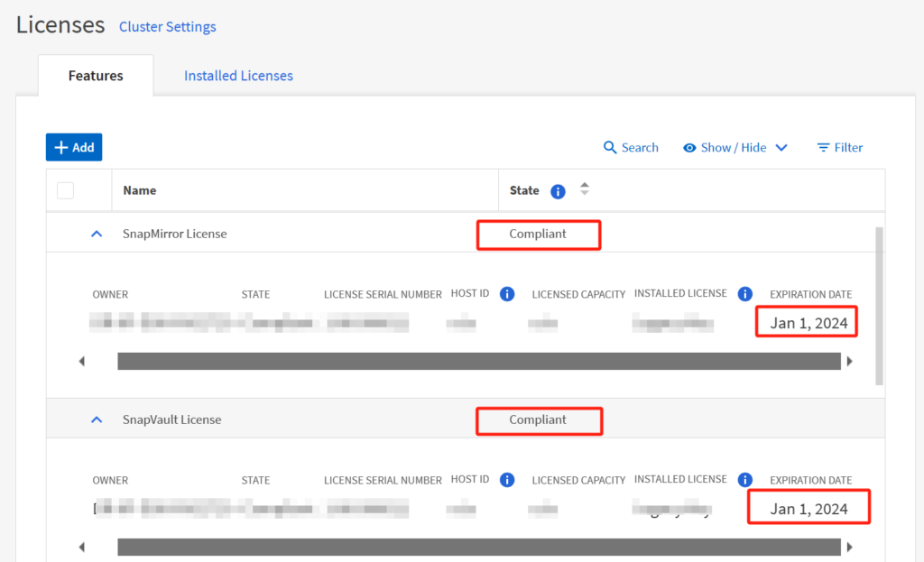Click right scroll arrow in SnapVault details
This screenshot has height=562, width=924.
pos(850,548)
